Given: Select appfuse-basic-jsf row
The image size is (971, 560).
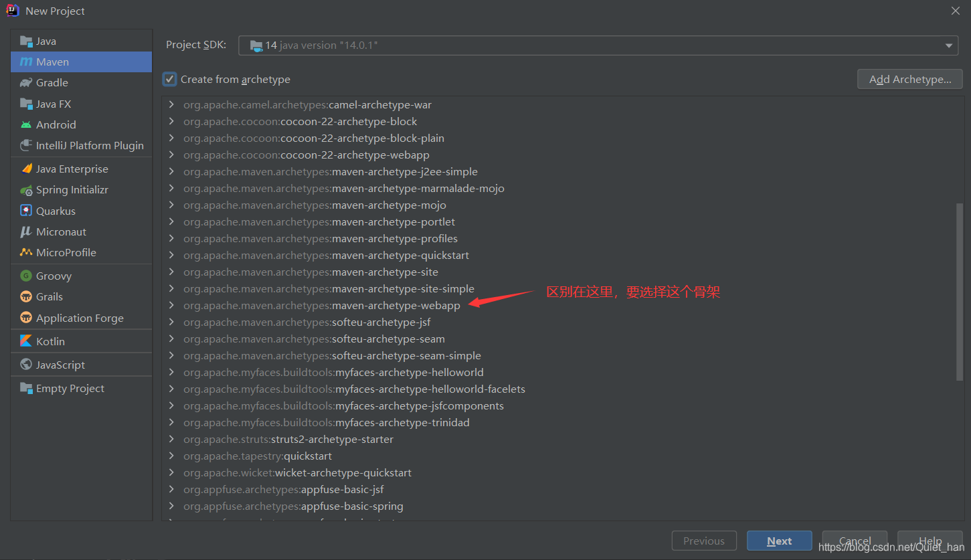Looking at the screenshot, I should (562, 489).
